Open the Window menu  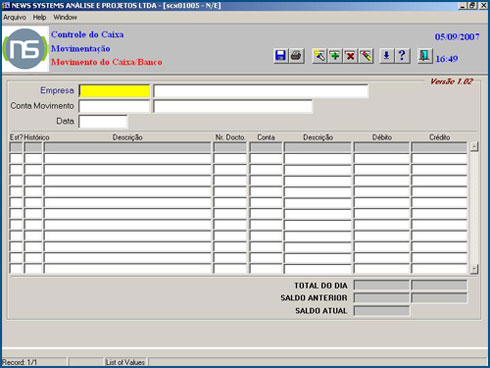(65, 17)
